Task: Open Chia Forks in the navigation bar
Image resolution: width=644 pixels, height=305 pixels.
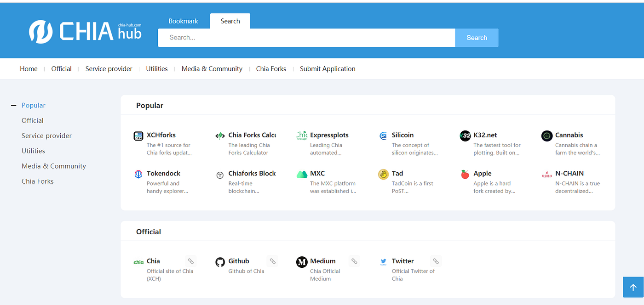Action: pyautogui.click(x=271, y=69)
